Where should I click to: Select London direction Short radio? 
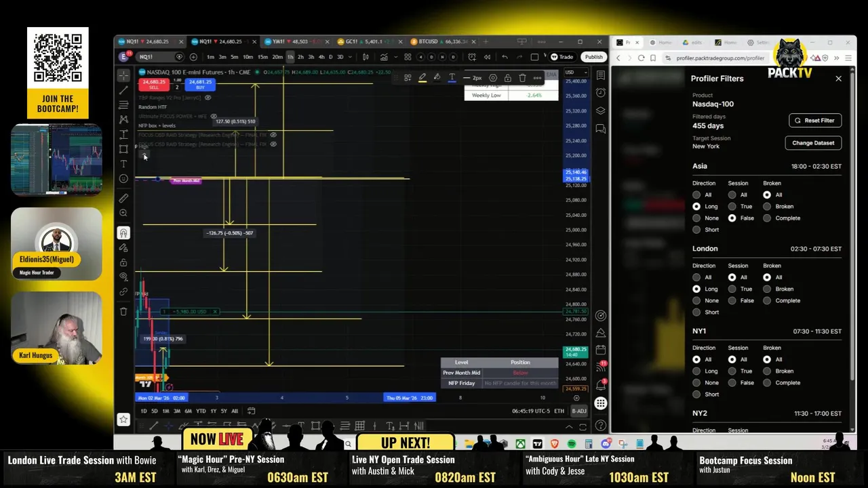(x=696, y=312)
